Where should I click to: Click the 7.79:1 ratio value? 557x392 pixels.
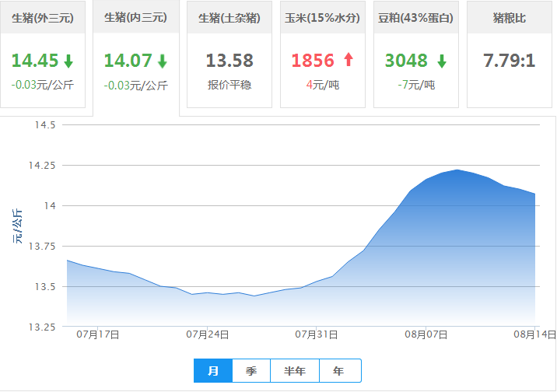tap(510, 61)
